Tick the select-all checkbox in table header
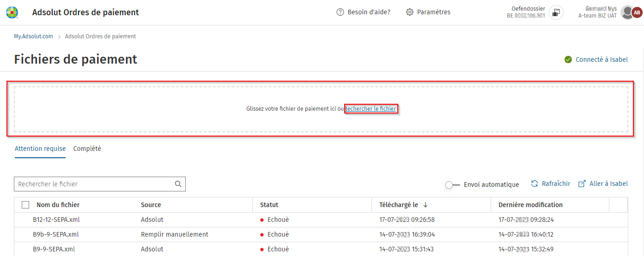The height and width of the screenshot is (256, 644). [25, 205]
